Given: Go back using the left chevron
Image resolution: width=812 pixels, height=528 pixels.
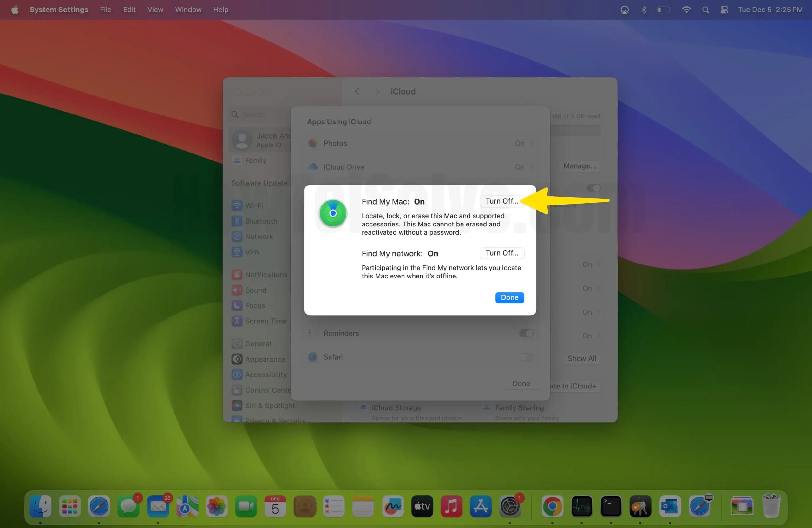Looking at the screenshot, I should coord(357,91).
